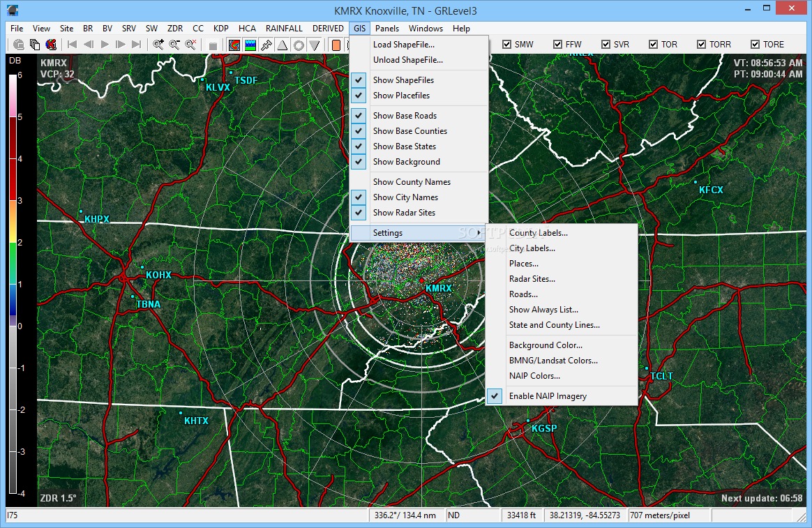Toggle the TORE warnings checkbox
812x528 pixels.
pyautogui.click(x=755, y=45)
